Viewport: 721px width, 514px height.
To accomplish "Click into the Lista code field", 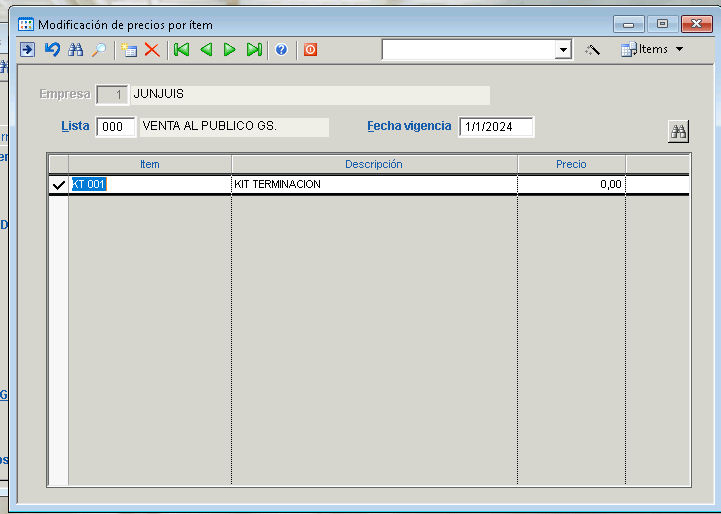I will tap(116, 127).
